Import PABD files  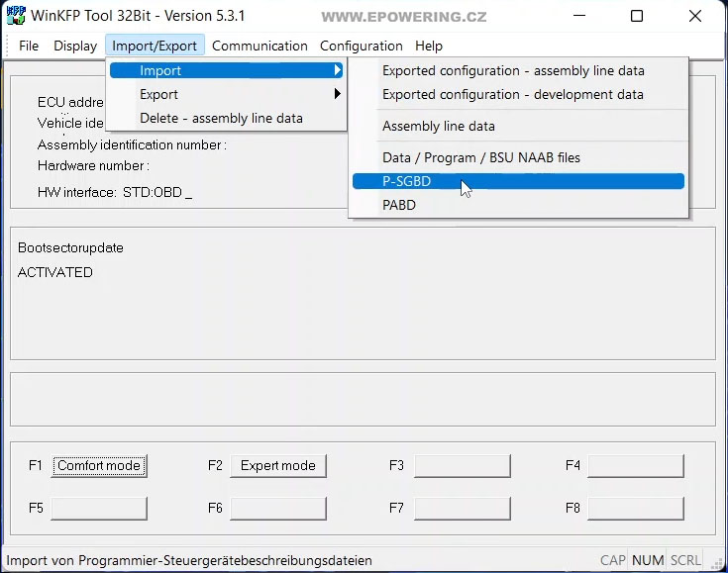coord(518,205)
